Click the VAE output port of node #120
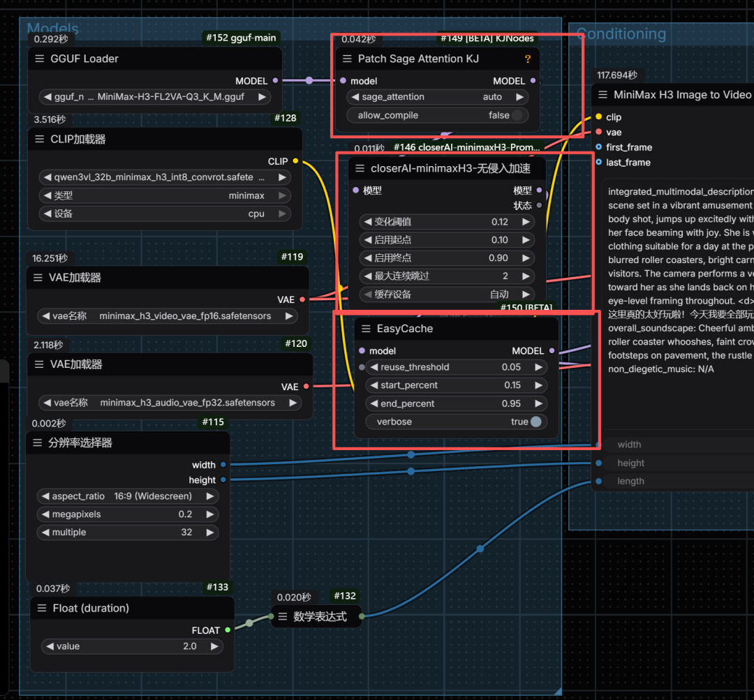 coord(306,387)
